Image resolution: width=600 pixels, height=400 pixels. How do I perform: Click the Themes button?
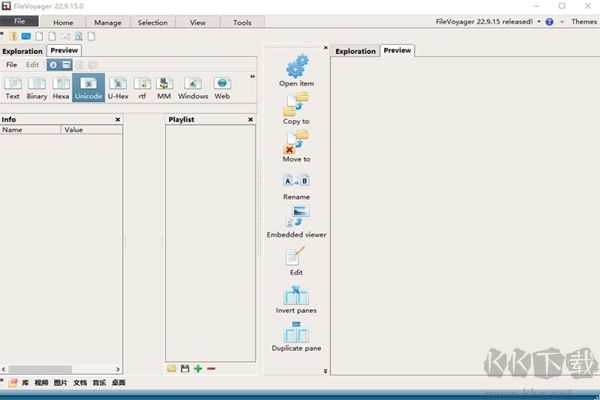click(x=584, y=22)
